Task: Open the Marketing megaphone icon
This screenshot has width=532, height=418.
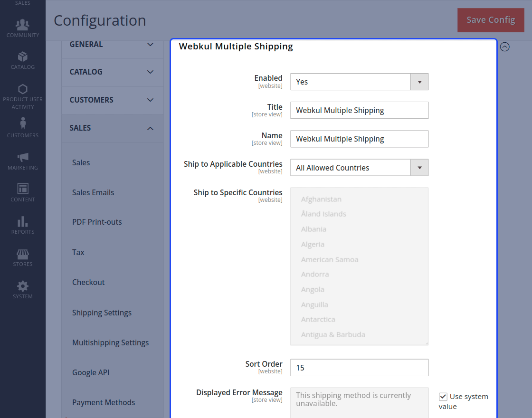Action: (x=23, y=157)
